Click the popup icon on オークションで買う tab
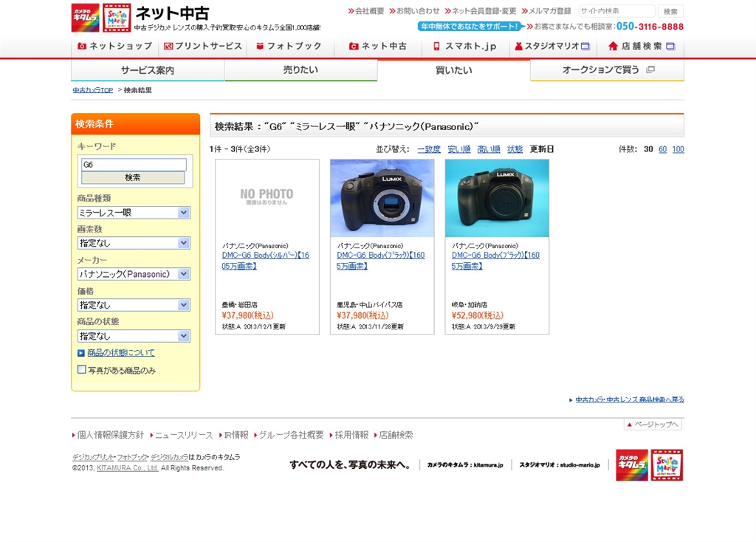Image resolution: width=756 pixels, height=542 pixels. [x=650, y=69]
